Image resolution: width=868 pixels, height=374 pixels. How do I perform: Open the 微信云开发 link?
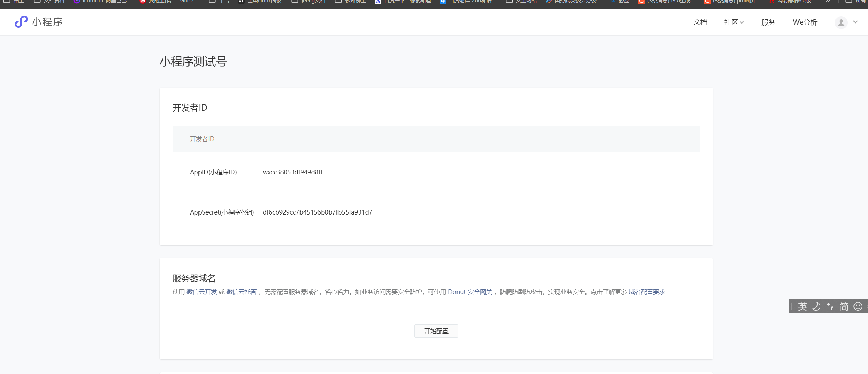[201, 292]
